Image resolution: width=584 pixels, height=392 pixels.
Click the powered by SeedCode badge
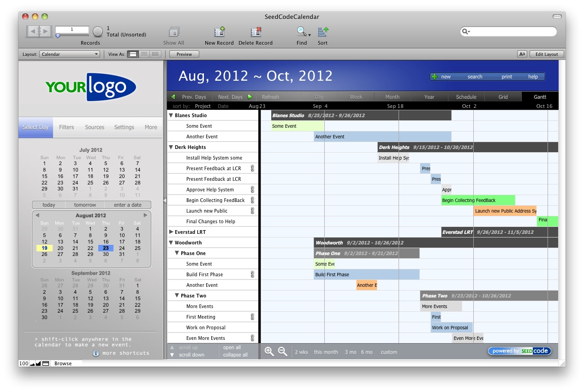coord(519,351)
